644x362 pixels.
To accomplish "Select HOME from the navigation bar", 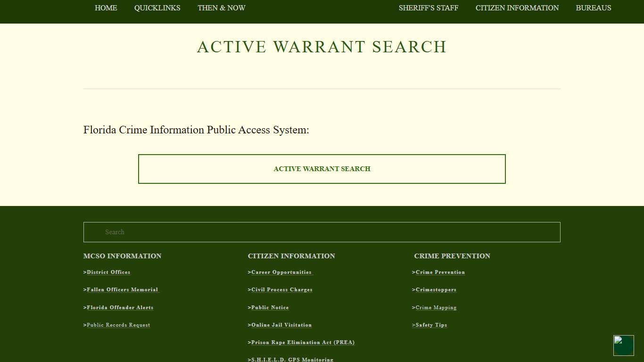I will (x=106, y=8).
